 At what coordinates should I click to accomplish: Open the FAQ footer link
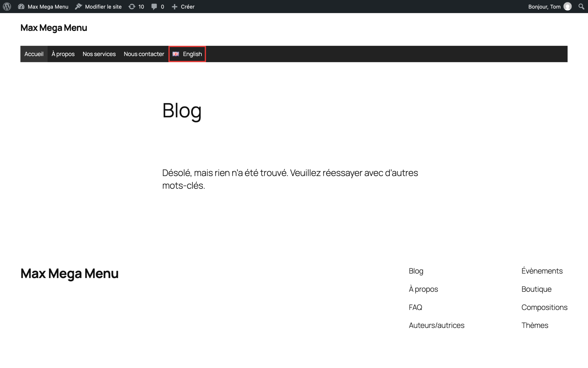[416, 308]
